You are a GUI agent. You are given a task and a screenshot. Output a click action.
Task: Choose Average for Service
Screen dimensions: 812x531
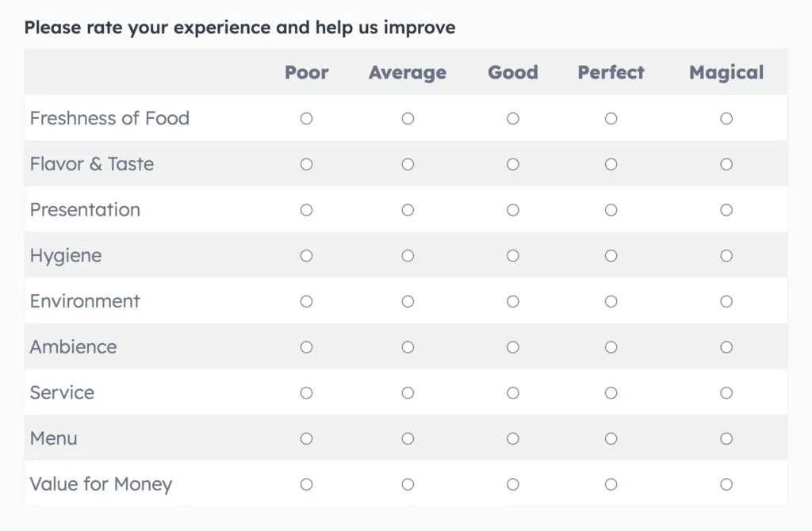(408, 393)
